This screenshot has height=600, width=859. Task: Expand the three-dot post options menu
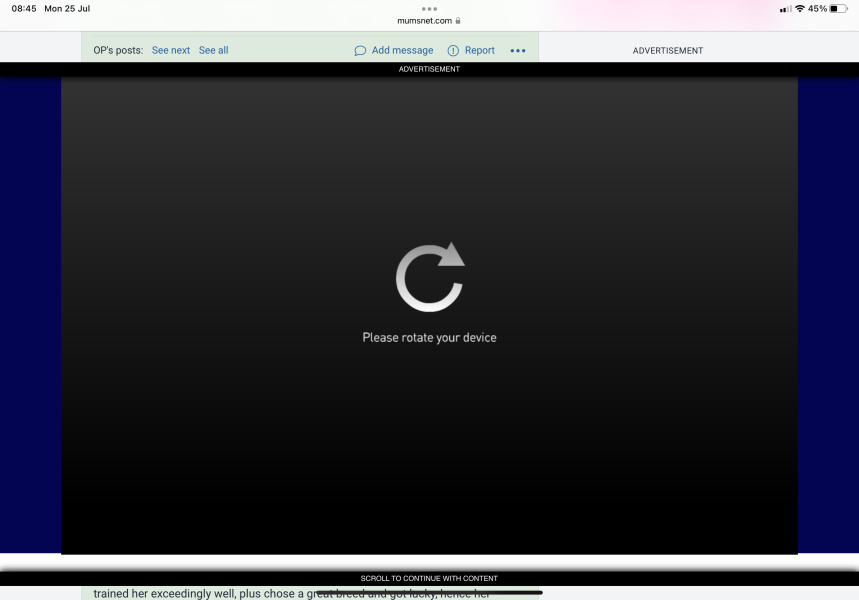[x=517, y=50]
